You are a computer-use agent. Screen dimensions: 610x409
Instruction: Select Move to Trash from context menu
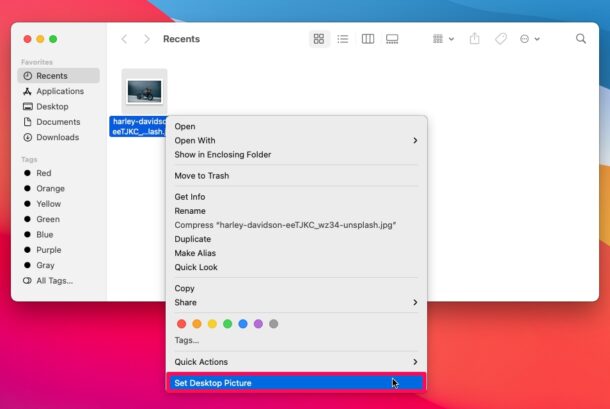[x=202, y=176]
